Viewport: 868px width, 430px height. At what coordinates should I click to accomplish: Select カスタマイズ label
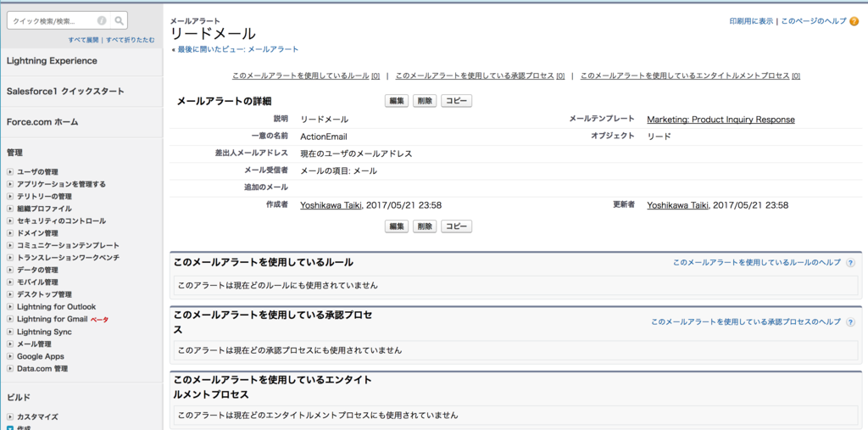point(37,416)
